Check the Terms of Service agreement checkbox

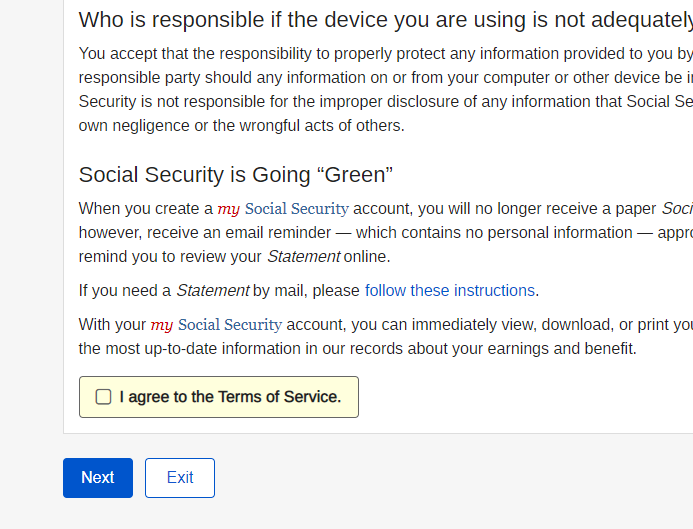(104, 397)
